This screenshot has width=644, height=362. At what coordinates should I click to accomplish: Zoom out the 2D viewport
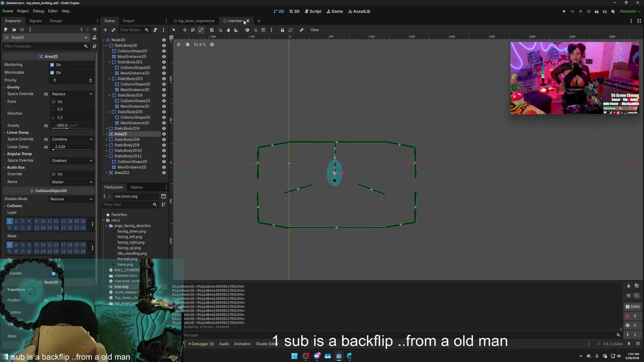(x=188, y=44)
